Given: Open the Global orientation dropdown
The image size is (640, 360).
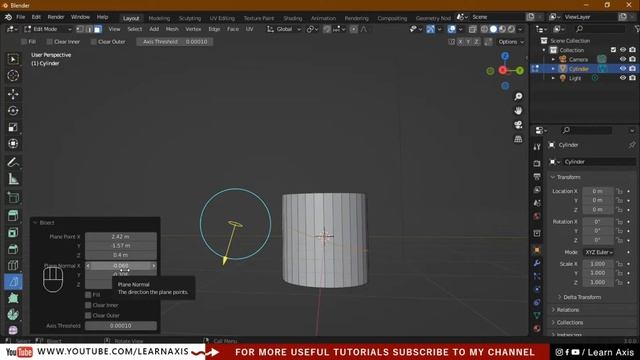Looking at the screenshot, I should [284, 29].
